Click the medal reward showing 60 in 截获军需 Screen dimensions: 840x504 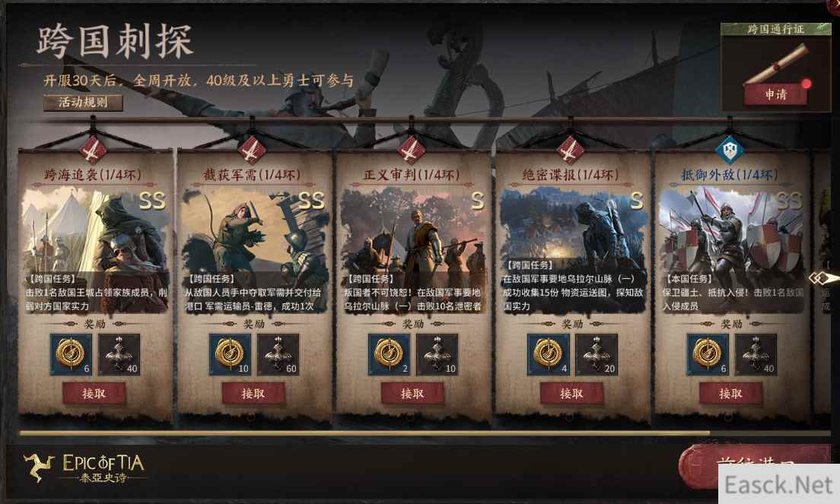278,354
